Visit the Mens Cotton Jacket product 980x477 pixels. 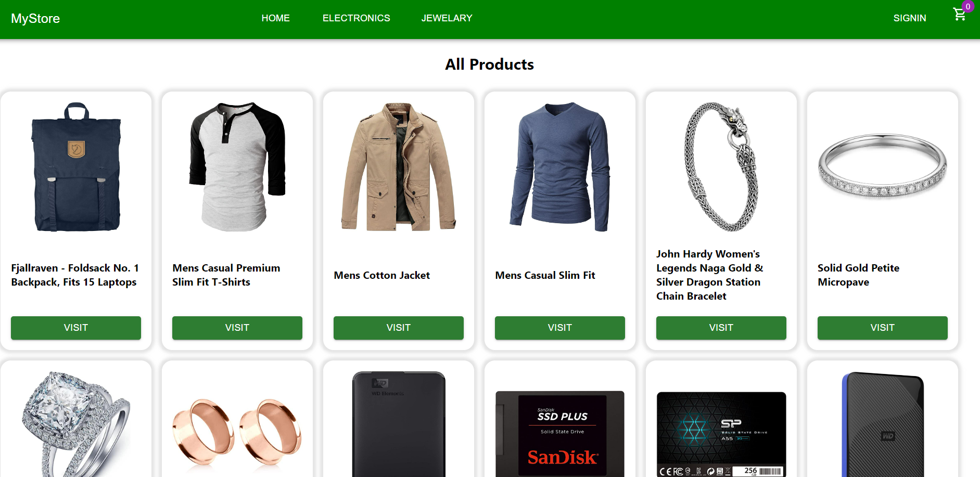399,328
